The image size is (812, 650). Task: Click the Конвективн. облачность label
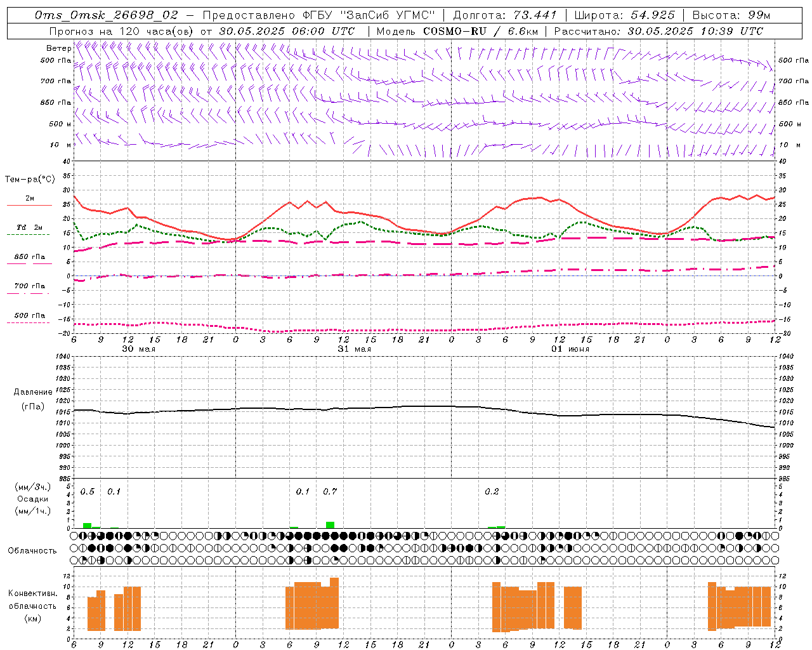click(32, 600)
